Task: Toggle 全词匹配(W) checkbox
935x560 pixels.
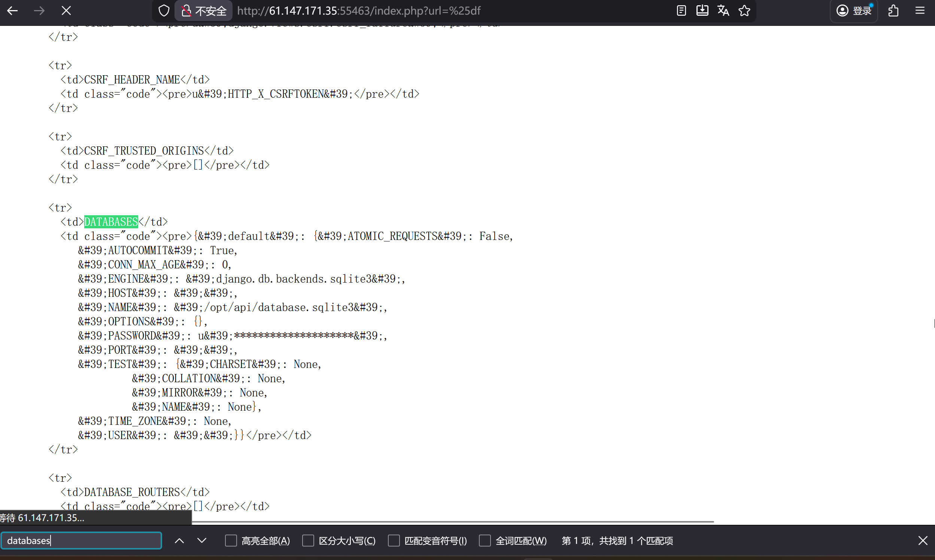Action: 485,541
